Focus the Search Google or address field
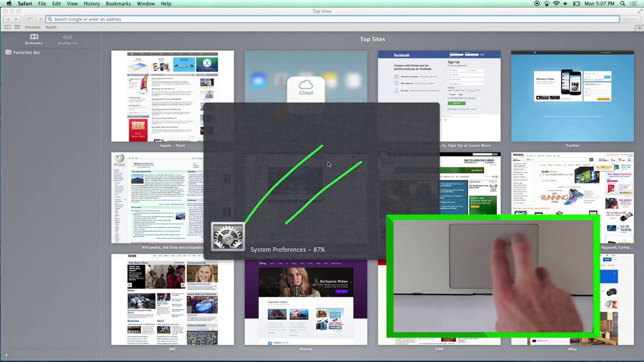644x362 pixels. pyautogui.click(x=332, y=19)
